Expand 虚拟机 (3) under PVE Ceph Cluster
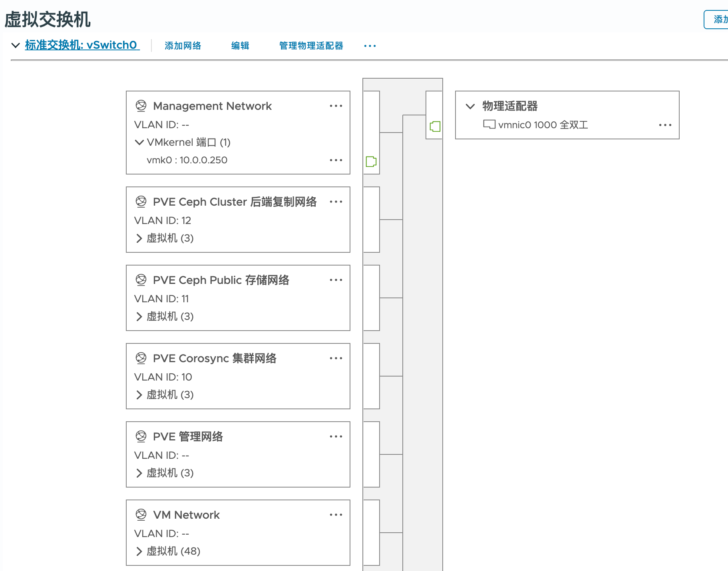 139,238
